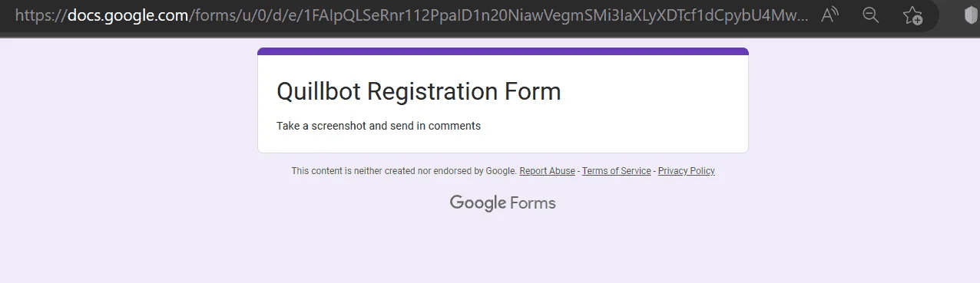Click the truncated ellipsis at URL end
This screenshot has height=283, width=980.
click(x=803, y=18)
